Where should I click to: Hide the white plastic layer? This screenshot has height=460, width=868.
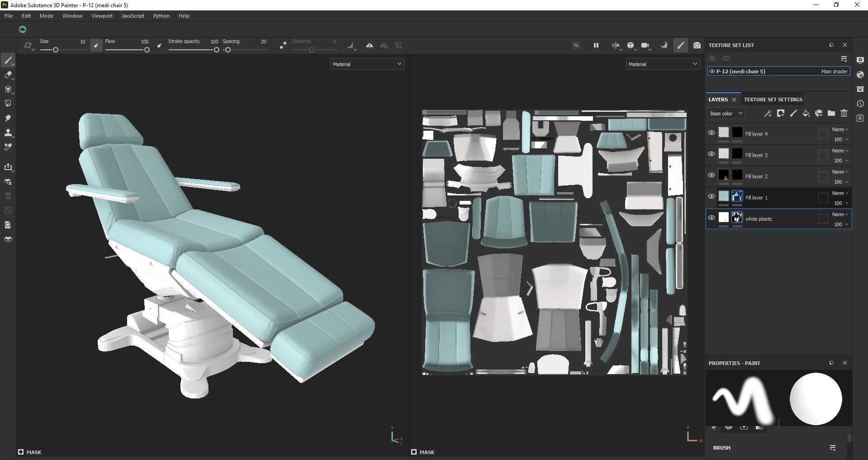click(x=711, y=218)
